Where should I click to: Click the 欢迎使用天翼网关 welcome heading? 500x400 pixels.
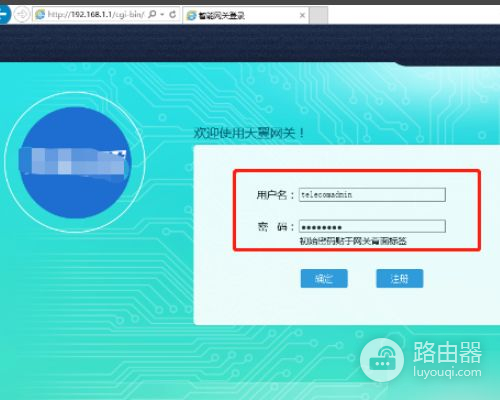[249, 133]
